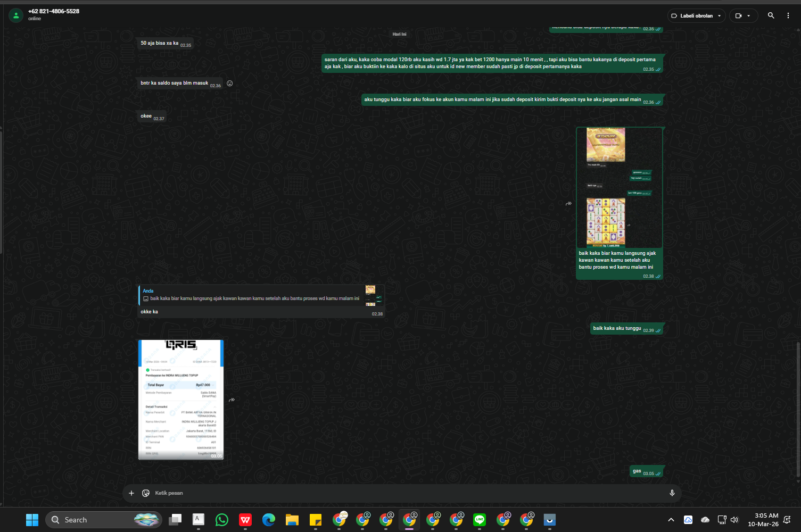Select the 'gas' message bubble

tap(647, 471)
